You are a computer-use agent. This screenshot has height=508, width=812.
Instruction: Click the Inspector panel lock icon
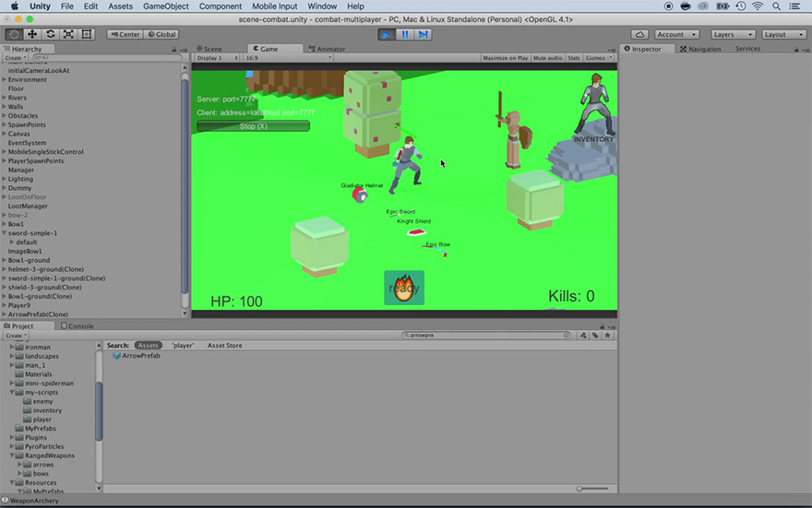click(x=796, y=49)
